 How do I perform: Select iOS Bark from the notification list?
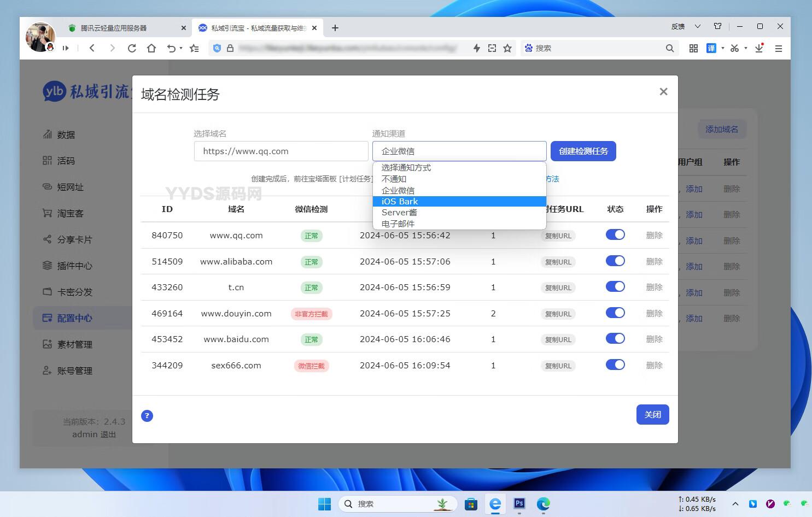(459, 202)
